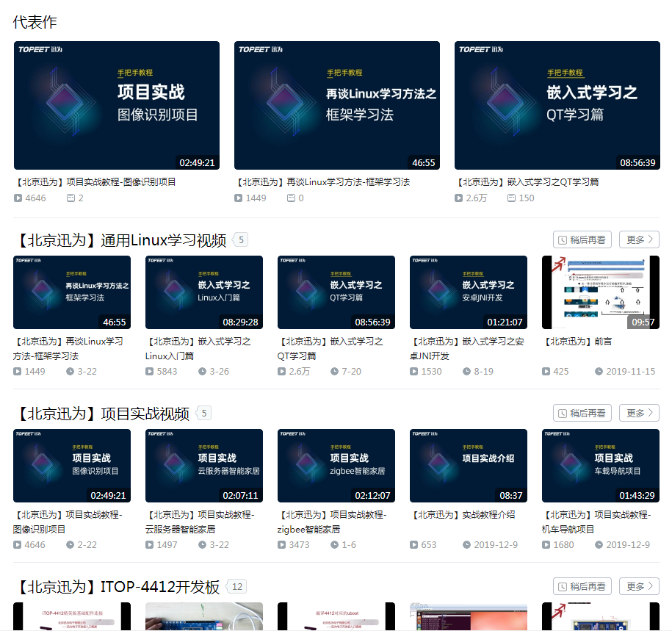The width and height of the screenshot is (672, 631).
Task: Click the clock icon beside date 1-6
Action: pos(334,544)
